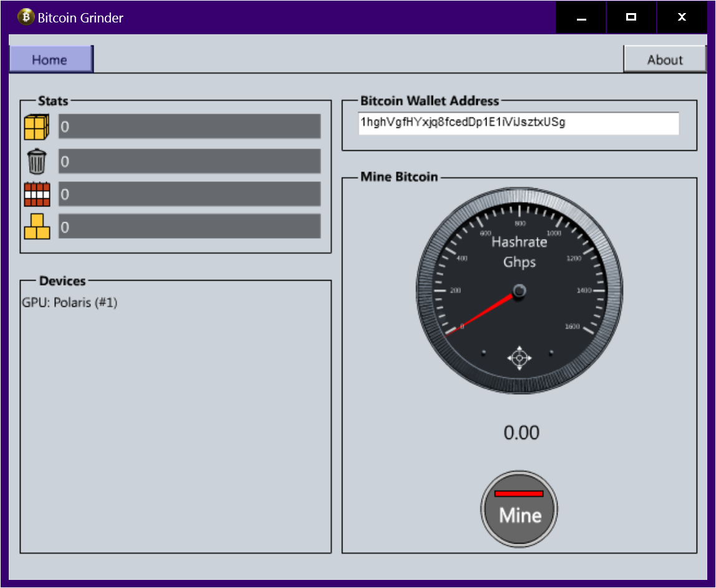Click the Bitcoin Wallet Address input field

coord(519,123)
